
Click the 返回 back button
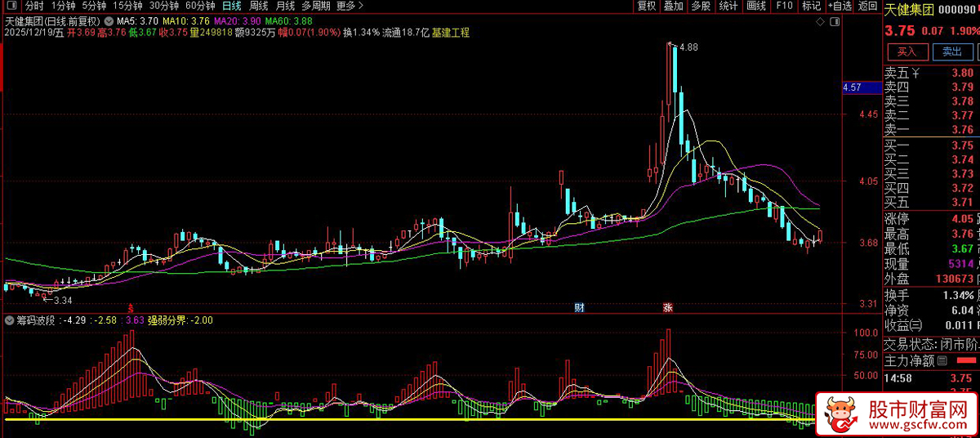(867, 6)
